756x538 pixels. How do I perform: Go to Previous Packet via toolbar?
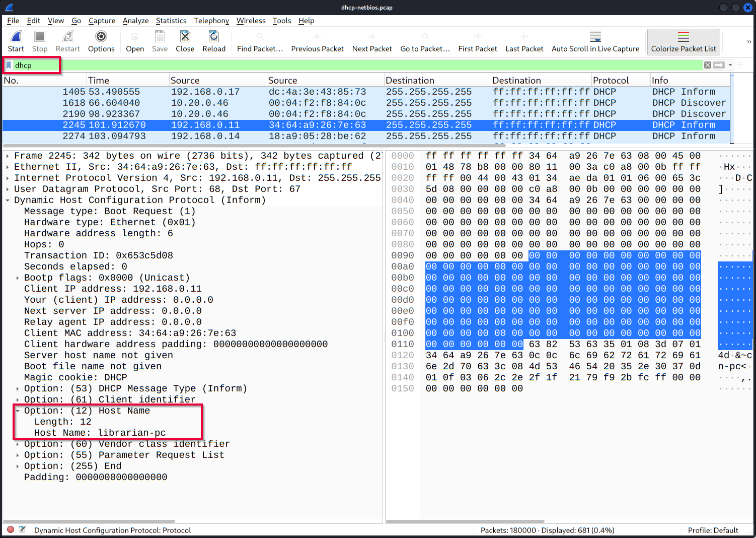[x=318, y=41]
